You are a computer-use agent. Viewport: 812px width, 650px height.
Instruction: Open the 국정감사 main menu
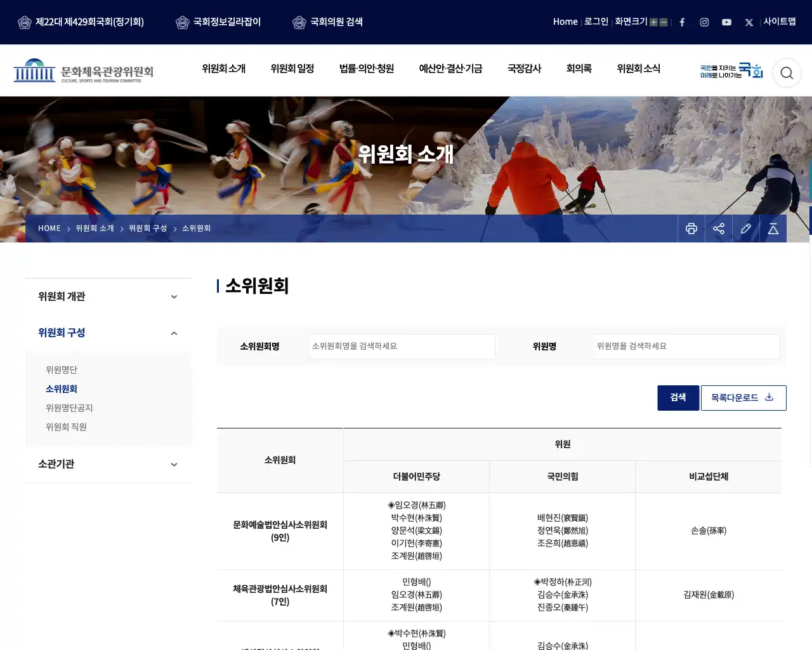tap(525, 69)
